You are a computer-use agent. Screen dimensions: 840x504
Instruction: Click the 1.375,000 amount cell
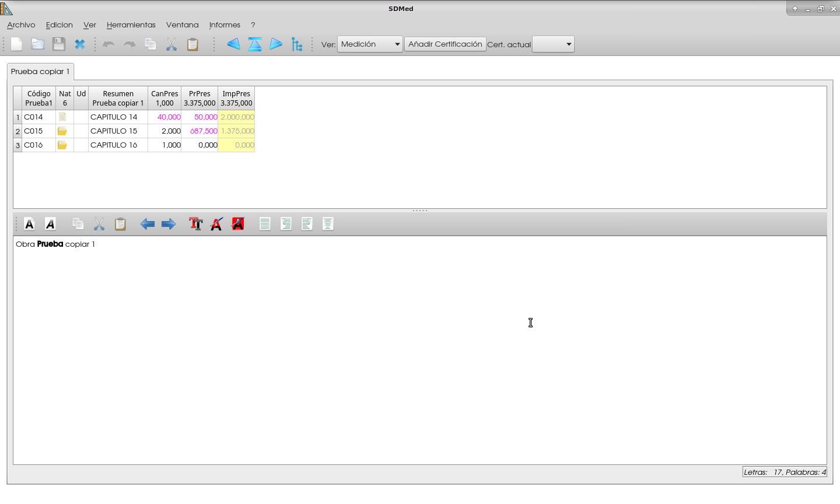236,131
